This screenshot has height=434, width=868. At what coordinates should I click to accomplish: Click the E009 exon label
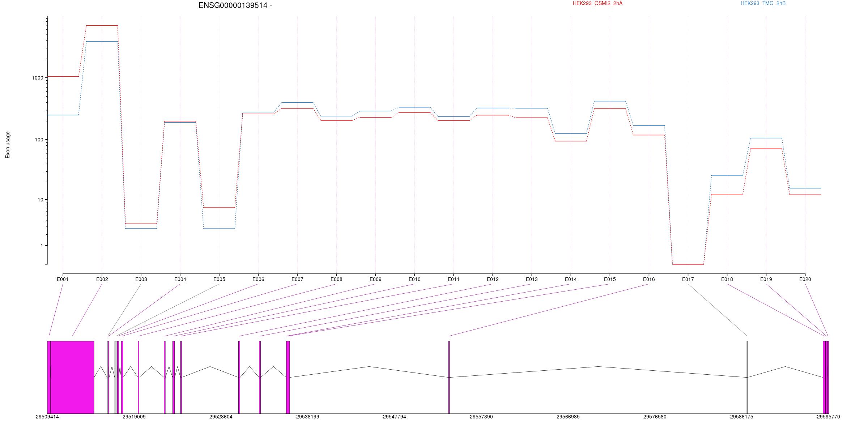[375, 279]
